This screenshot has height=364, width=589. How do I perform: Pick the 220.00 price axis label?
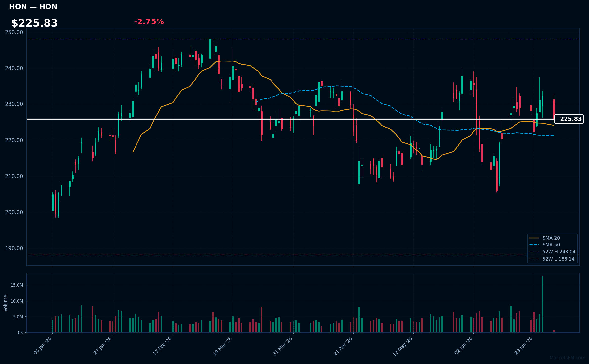pos(14,140)
